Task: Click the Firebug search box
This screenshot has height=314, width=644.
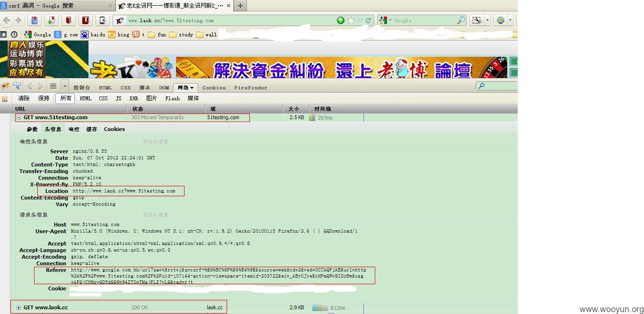Action: (497, 86)
